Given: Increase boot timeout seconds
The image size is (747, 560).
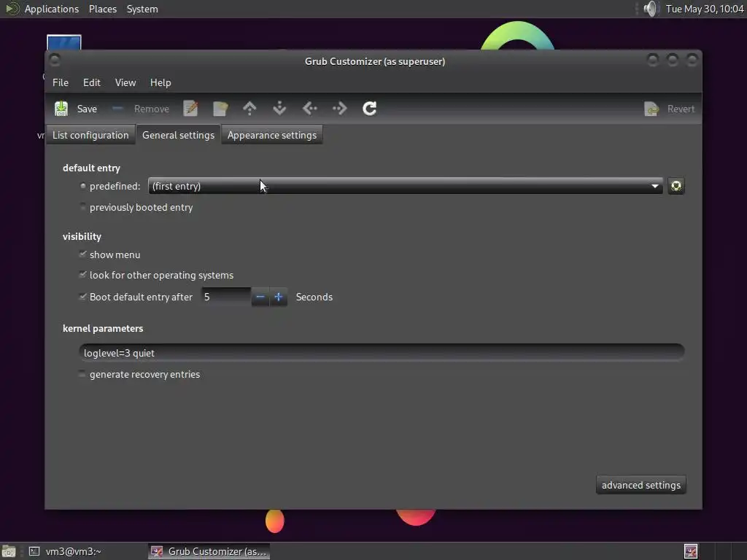Looking at the screenshot, I should (279, 297).
